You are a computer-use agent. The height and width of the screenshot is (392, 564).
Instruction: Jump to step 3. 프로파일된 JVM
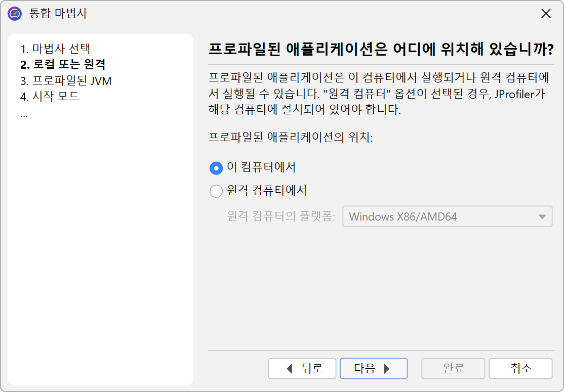click(x=66, y=80)
